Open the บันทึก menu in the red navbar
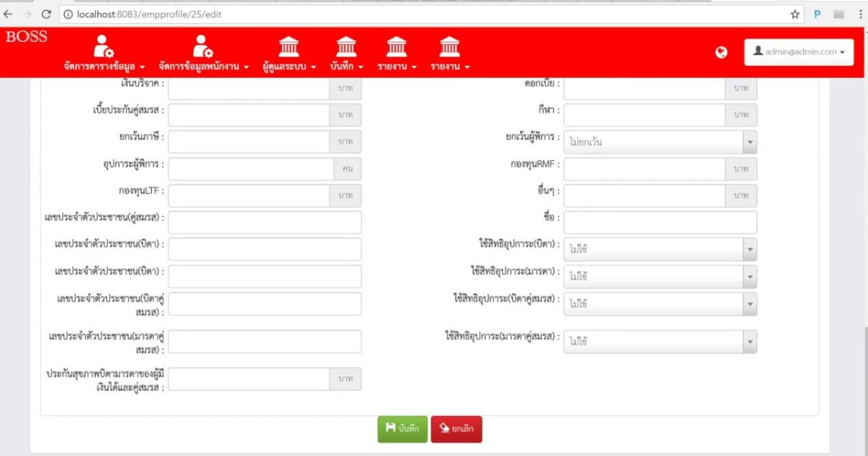 pos(346,54)
